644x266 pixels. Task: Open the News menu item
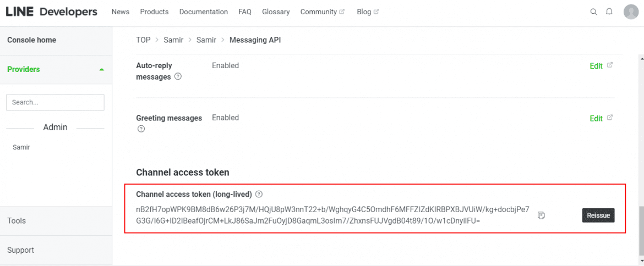[121, 12]
